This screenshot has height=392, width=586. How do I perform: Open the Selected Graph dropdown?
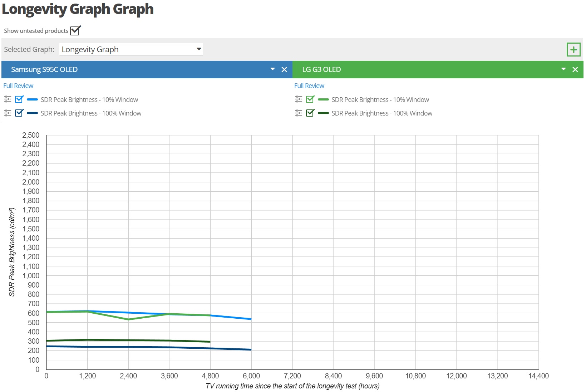click(131, 49)
